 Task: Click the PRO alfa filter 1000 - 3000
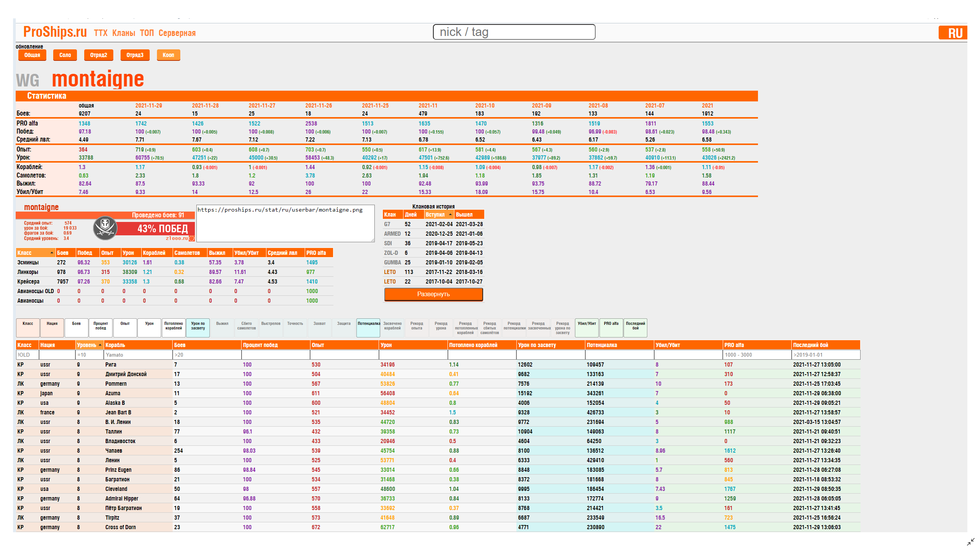click(757, 355)
